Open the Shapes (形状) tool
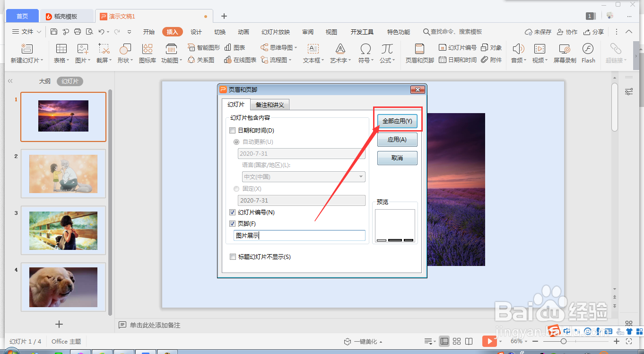This screenshot has width=644, height=354. click(x=125, y=49)
